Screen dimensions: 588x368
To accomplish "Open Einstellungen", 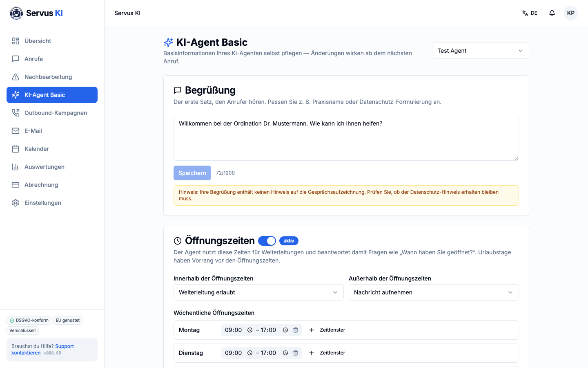I will pos(52,203).
